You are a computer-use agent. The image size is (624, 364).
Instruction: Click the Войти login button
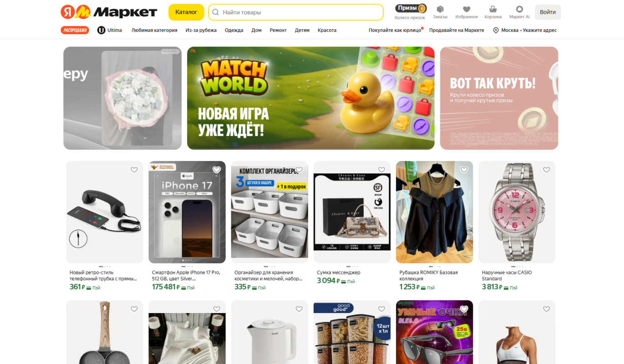[x=548, y=12]
